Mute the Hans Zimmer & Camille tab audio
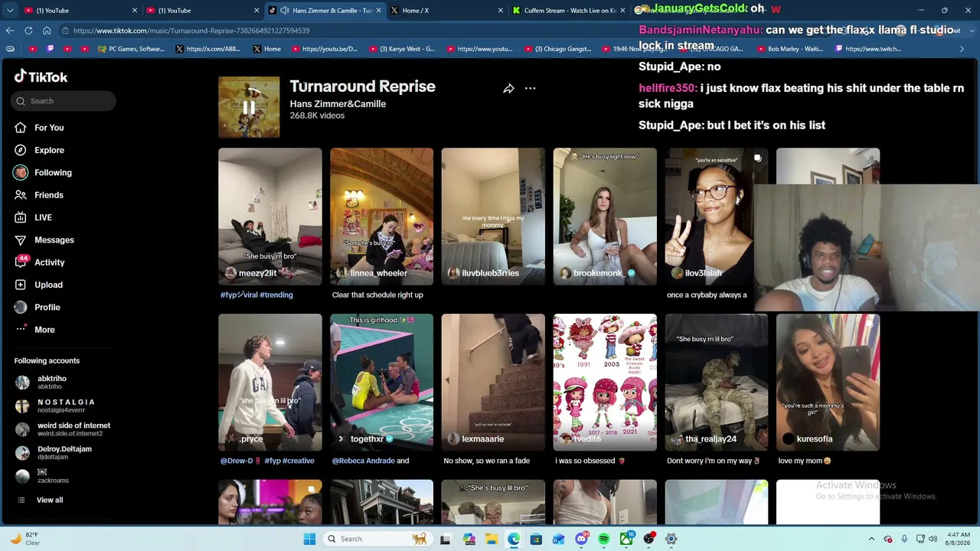The height and width of the screenshot is (551, 980). click(x=285, y=11)
